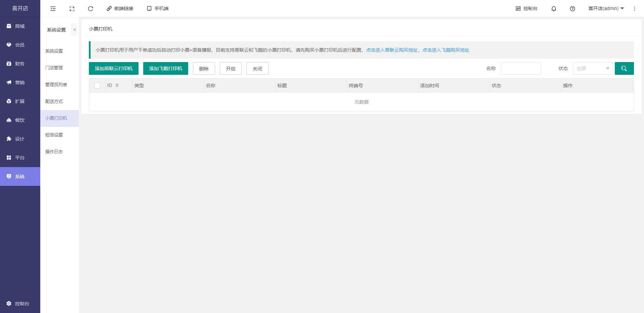The width and height of the screenshot is (644, 313).
Task: Click the 会员 diamond icon
Action: pos(9,45)
